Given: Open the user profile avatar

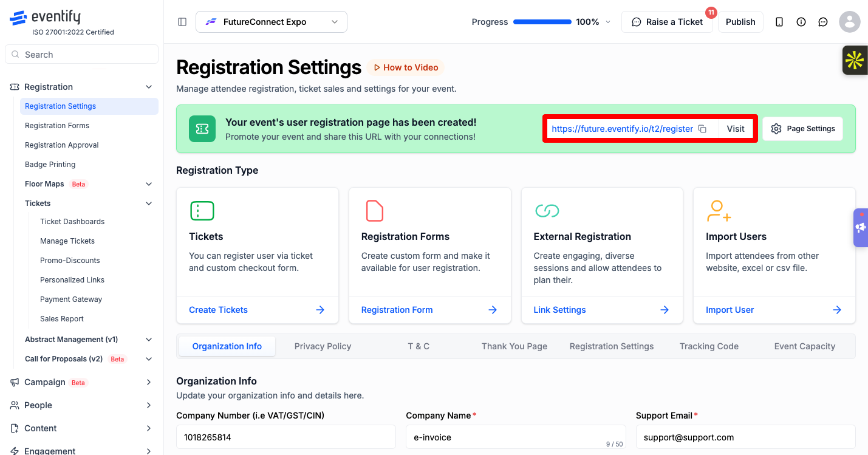Looking at the screenshot, I should click(x=850, y=22).
